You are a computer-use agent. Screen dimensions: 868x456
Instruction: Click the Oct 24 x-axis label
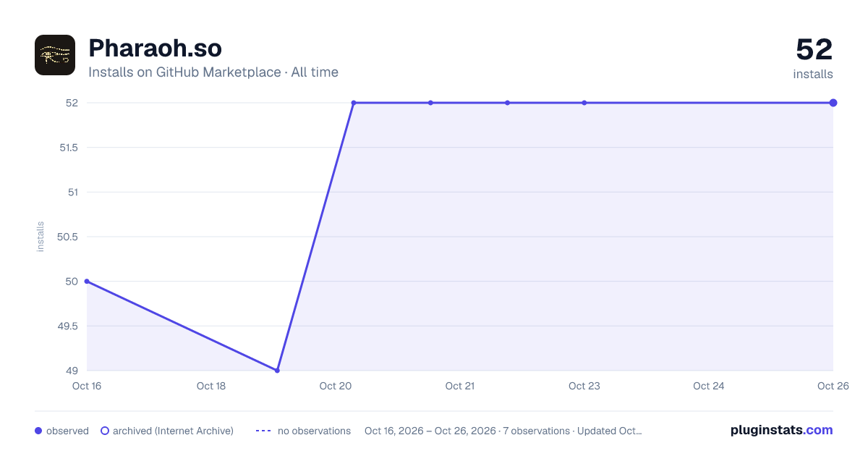click(x=709, y=386)
